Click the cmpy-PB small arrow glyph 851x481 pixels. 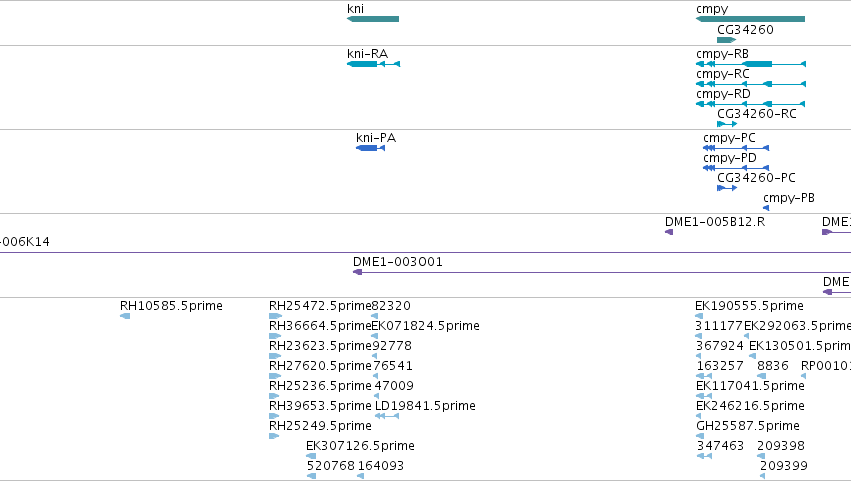point(766,208)
